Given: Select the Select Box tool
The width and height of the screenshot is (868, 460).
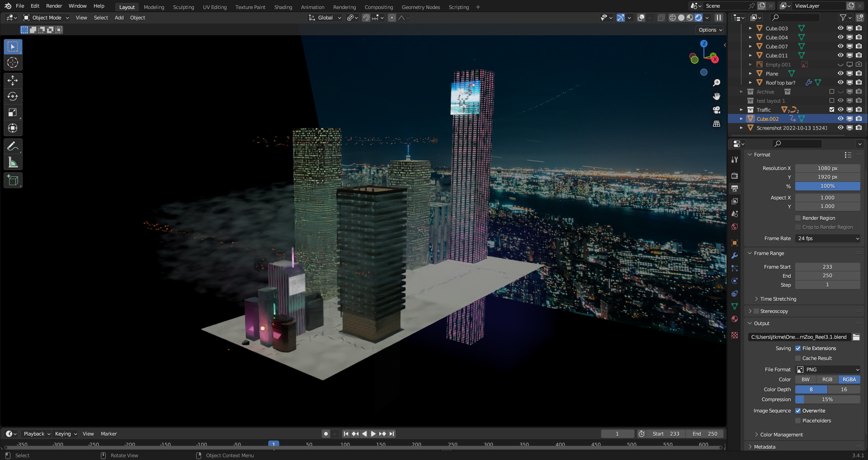Looking at the screenshot, I should [x=13, y=47].
